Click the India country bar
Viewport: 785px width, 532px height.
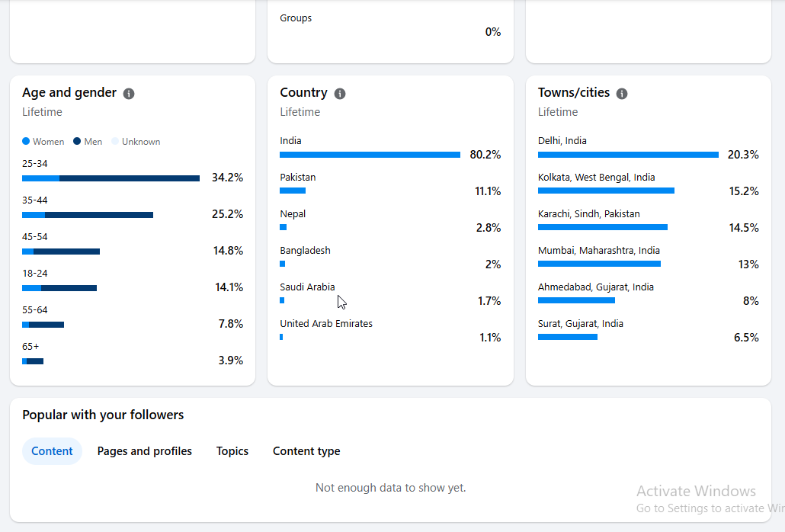pyautogui.click(x=370, y=155)
